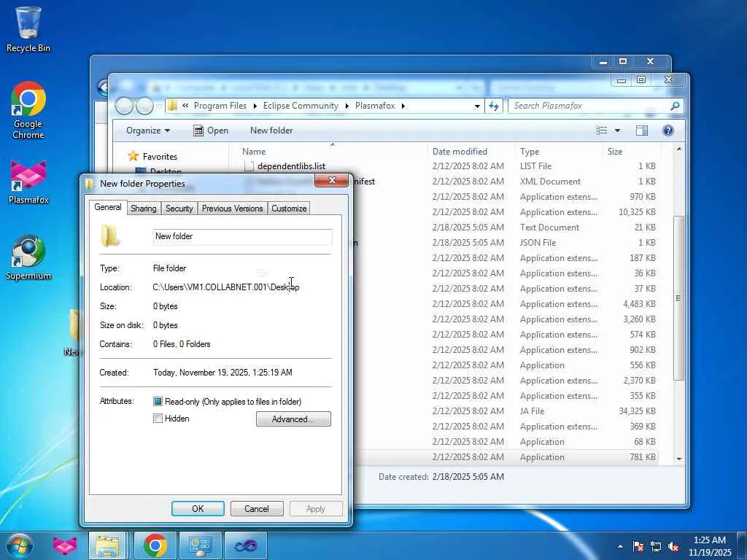Open the Organize menu
This screenshot has height=560, width=747.
point(147,131)
